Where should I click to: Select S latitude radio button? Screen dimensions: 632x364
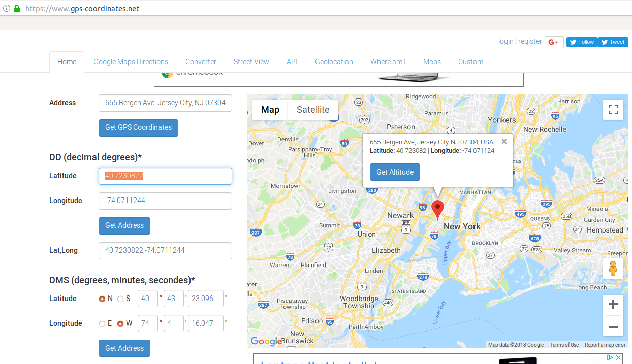[x=120, y=299]
